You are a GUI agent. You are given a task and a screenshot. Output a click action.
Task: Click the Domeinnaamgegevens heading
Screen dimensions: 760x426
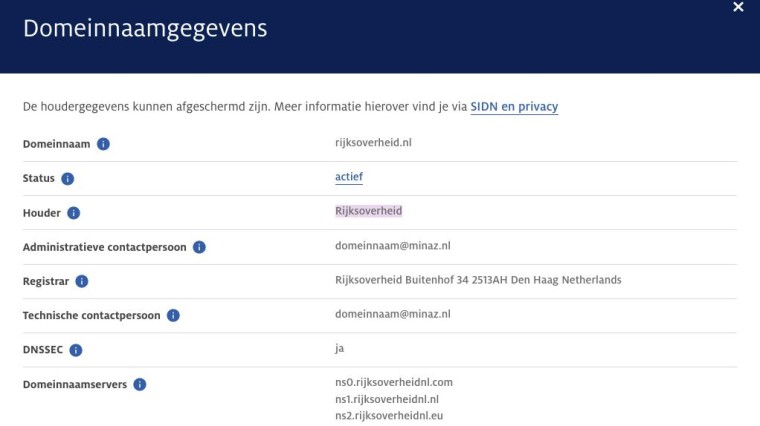tap(145, 29)
